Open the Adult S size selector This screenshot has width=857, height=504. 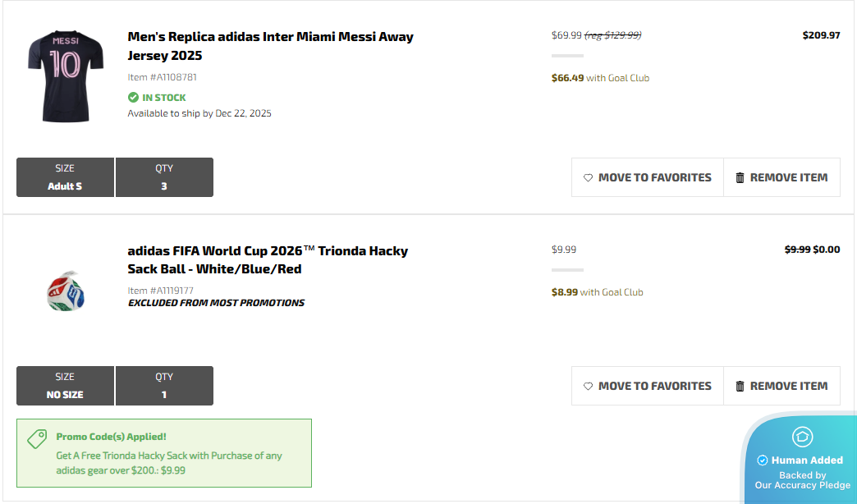(65, 177)
